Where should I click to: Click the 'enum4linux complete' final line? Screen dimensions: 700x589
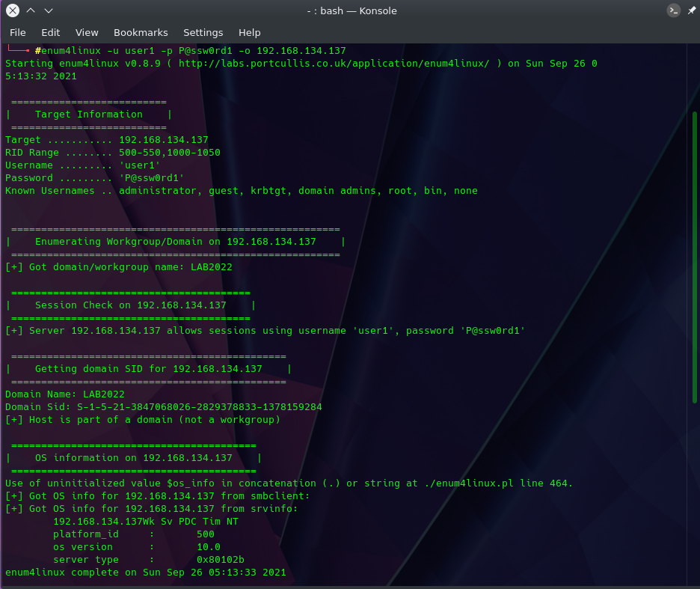tap(146, 573)
